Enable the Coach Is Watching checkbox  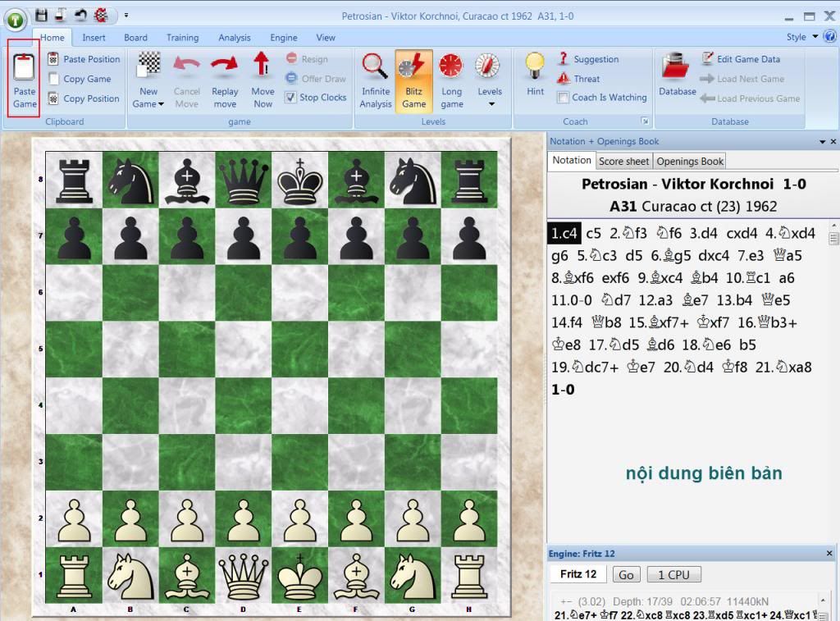click(563, 98)
